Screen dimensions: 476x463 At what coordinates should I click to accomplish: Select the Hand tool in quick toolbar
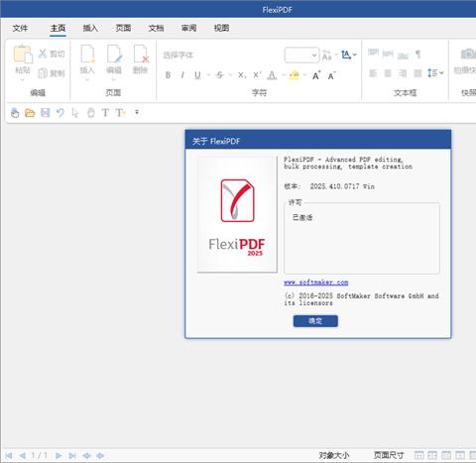click(15, 113)
